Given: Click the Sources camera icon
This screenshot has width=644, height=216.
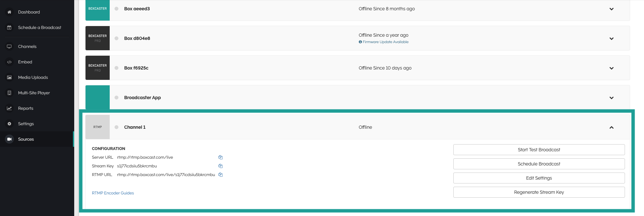Looking at the screenshot, I should (9, 139).
